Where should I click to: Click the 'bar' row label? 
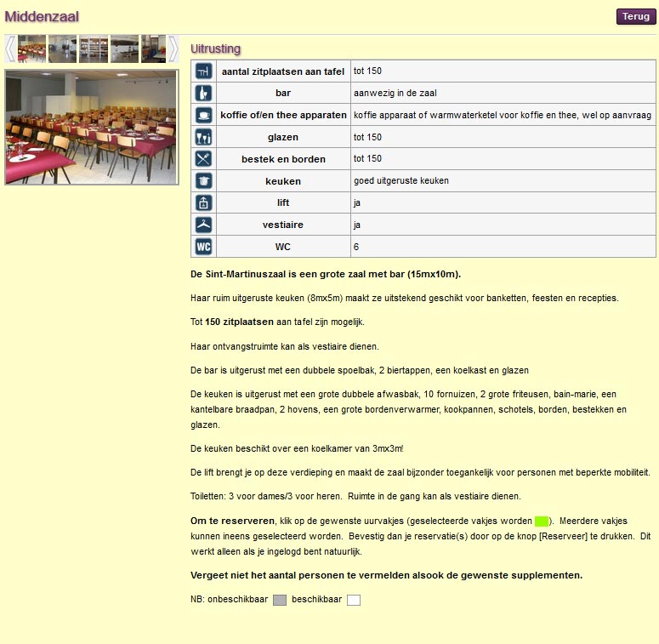coord(283,93)
